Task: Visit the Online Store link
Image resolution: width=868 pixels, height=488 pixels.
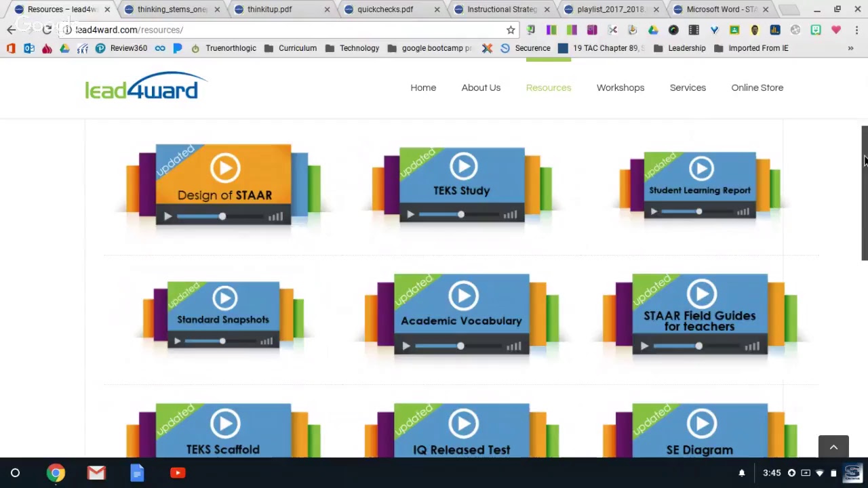Action: click(x=757, y=87)
